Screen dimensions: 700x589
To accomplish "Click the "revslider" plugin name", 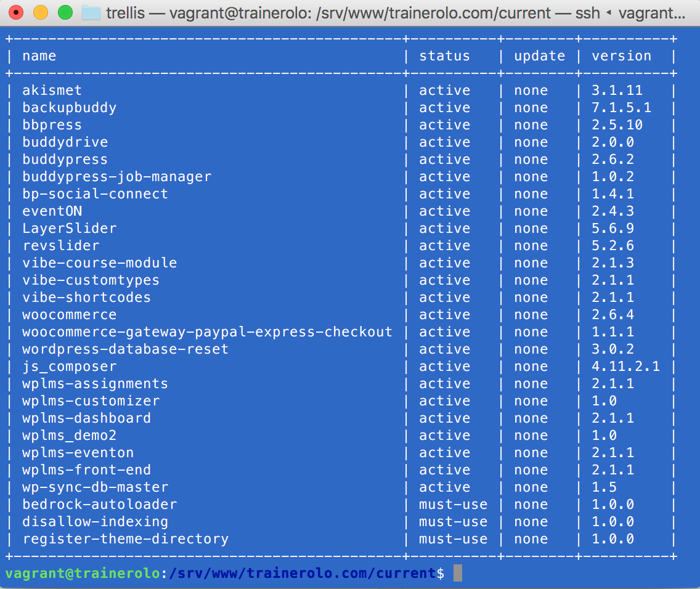I will point(61,245).
